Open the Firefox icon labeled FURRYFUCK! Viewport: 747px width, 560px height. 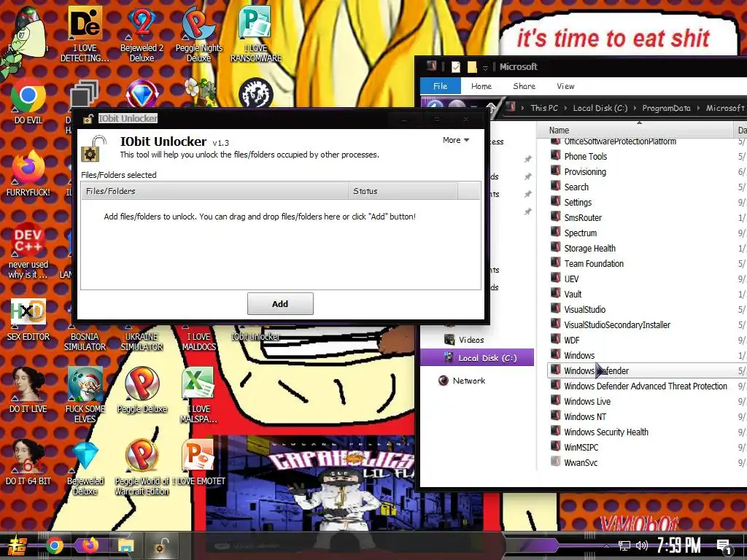pos(28,174)
